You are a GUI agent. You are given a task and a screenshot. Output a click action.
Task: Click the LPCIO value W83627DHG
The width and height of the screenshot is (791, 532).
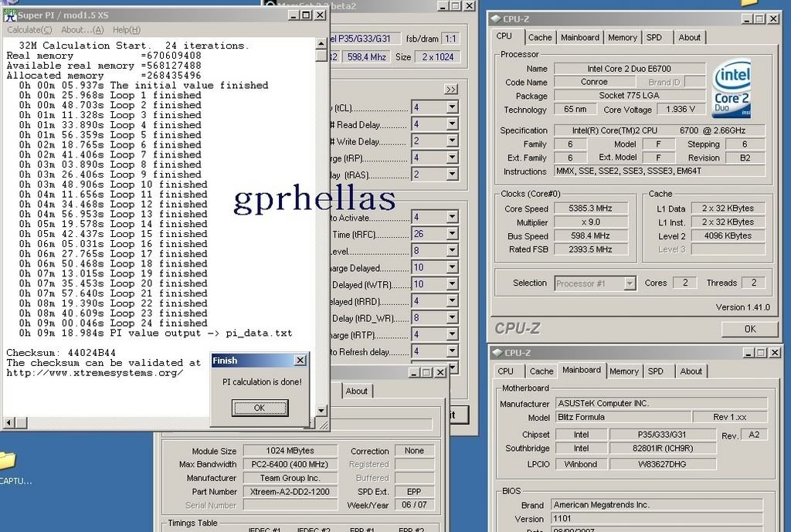point(662,464)
